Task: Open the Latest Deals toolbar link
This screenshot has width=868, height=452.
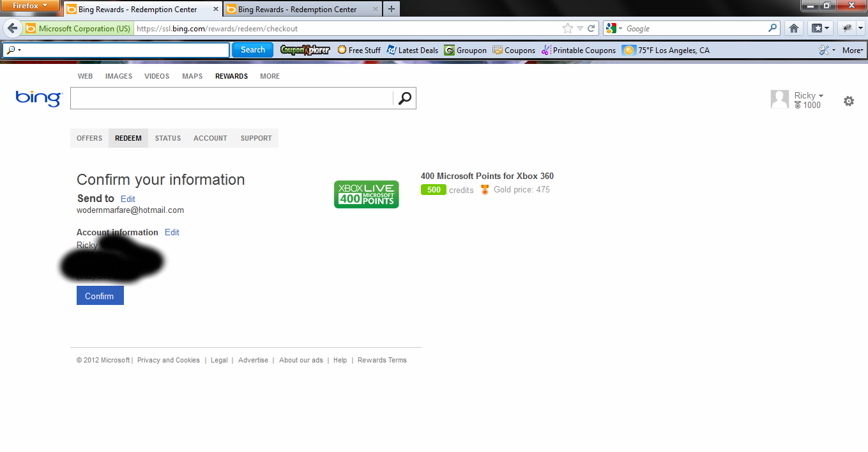Action: coord(413,50)
